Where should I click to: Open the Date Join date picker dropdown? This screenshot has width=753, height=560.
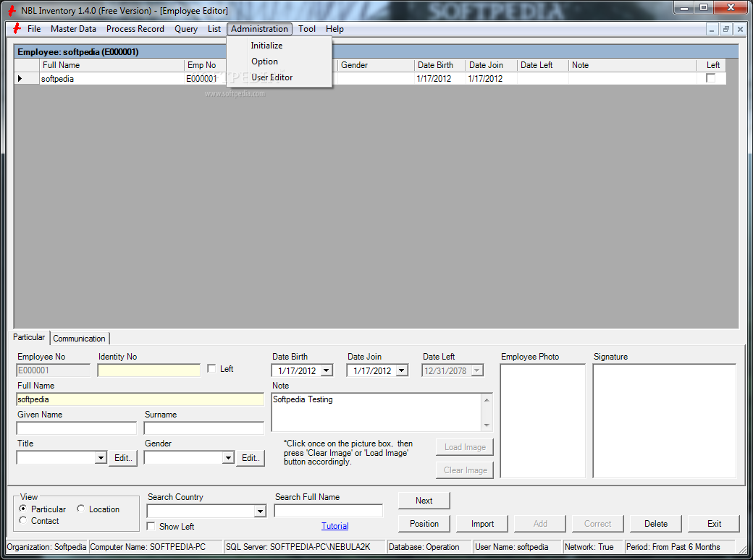[x=402, y=370]
